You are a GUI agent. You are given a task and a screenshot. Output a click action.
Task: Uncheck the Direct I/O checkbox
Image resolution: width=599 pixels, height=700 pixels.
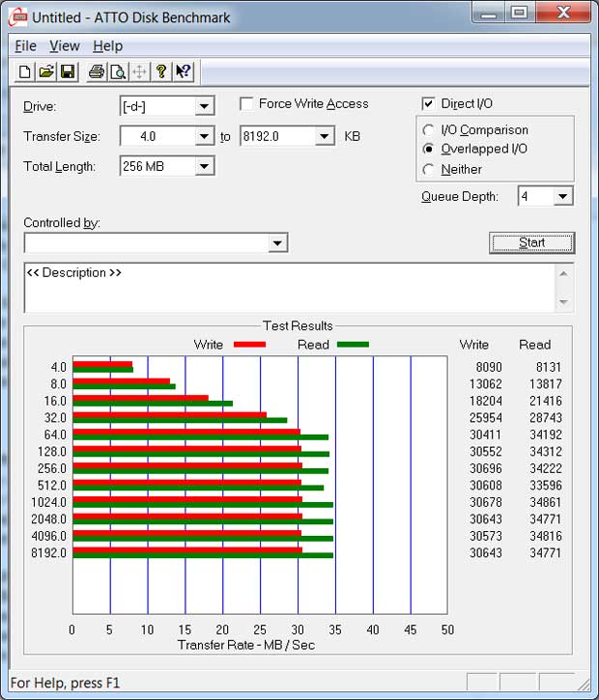tap(429, 104)
